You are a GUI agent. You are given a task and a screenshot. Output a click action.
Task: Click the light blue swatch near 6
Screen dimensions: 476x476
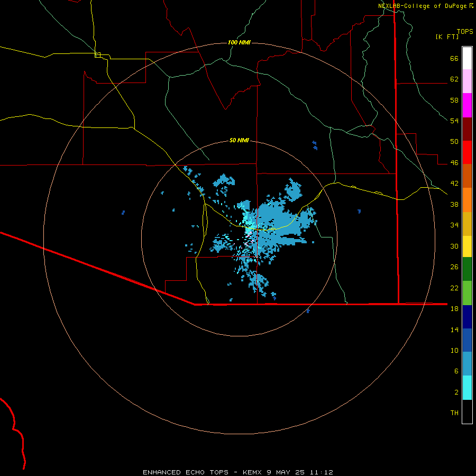[467, 364]
